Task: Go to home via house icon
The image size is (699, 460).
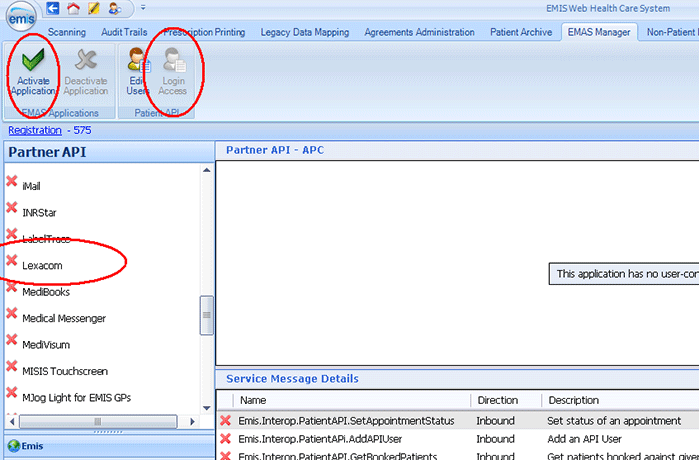Action: tap(73, 8)
